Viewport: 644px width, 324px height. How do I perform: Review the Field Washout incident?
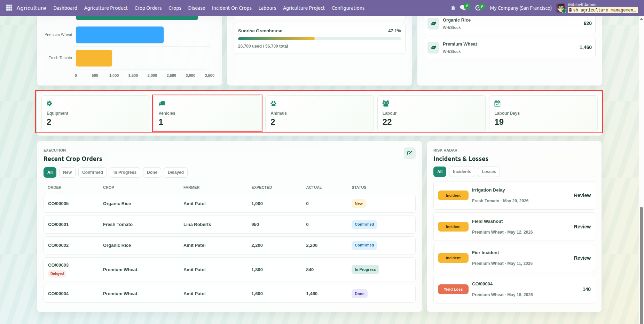point(582,227)
